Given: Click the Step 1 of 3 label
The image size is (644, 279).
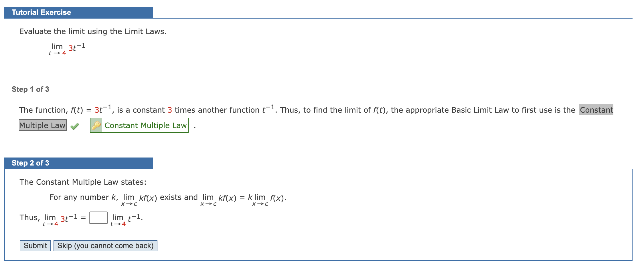Looking at the screenshot, I should pos(30,89).
